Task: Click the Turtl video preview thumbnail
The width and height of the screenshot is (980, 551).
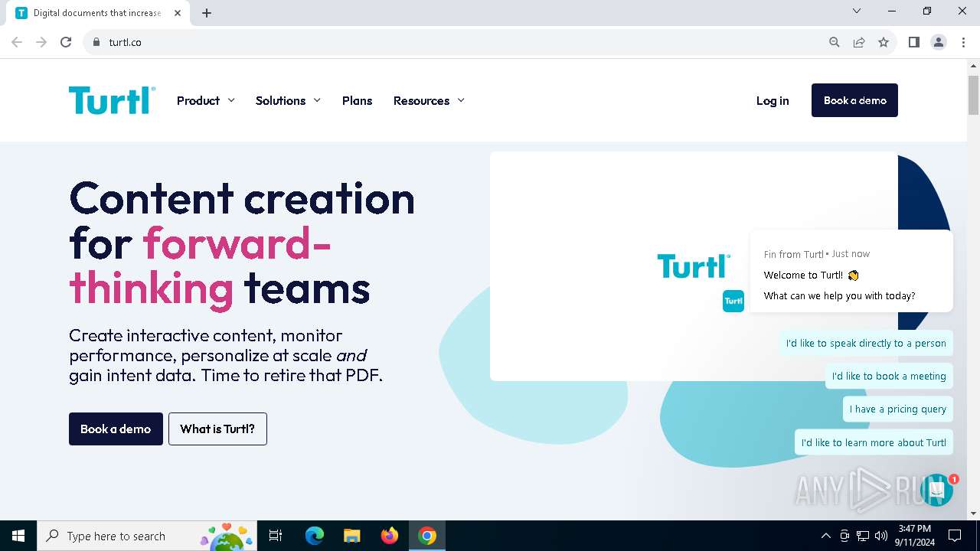Action: 694,266
